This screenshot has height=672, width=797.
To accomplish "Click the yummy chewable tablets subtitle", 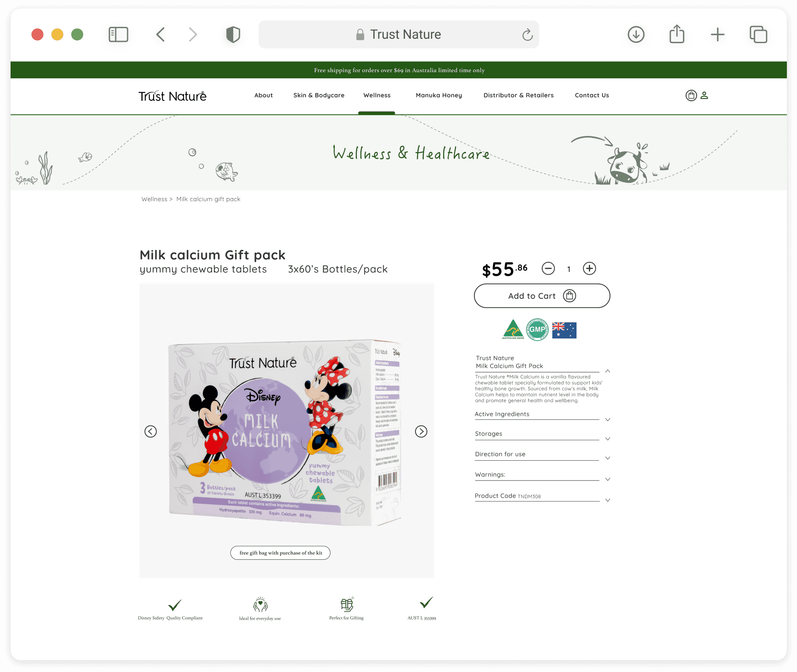I will (203, 269).
